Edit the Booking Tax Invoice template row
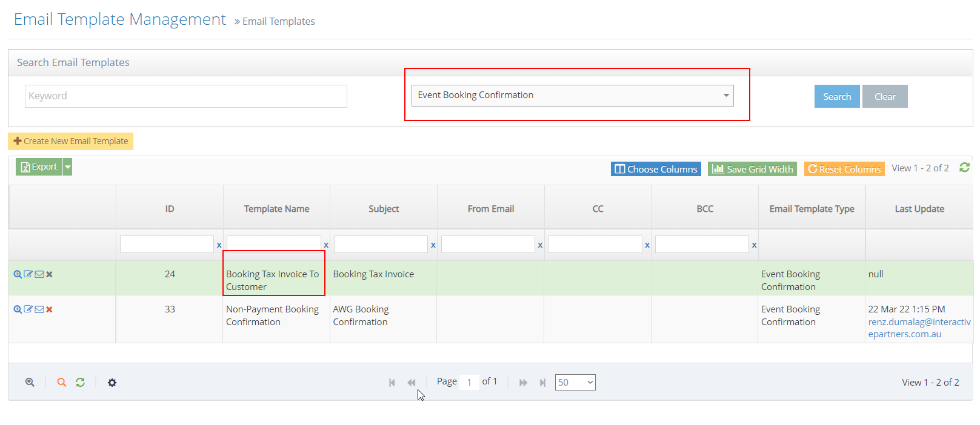Screen dimensions: 980x425 click(x=28, y=274)
